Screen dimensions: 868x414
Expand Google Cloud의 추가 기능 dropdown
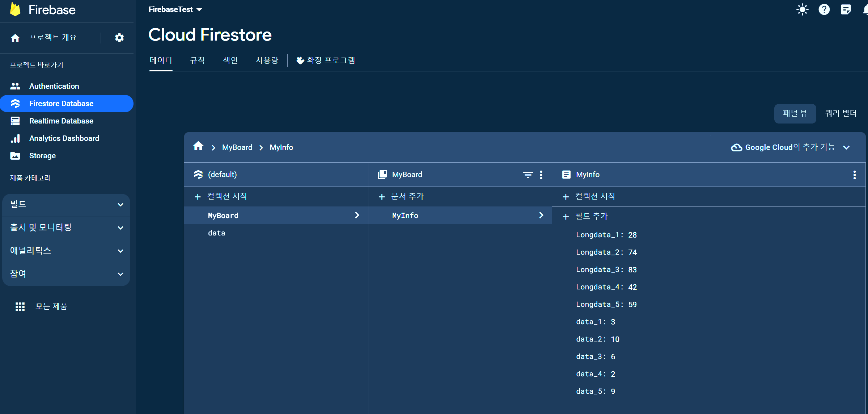(790, 147)
